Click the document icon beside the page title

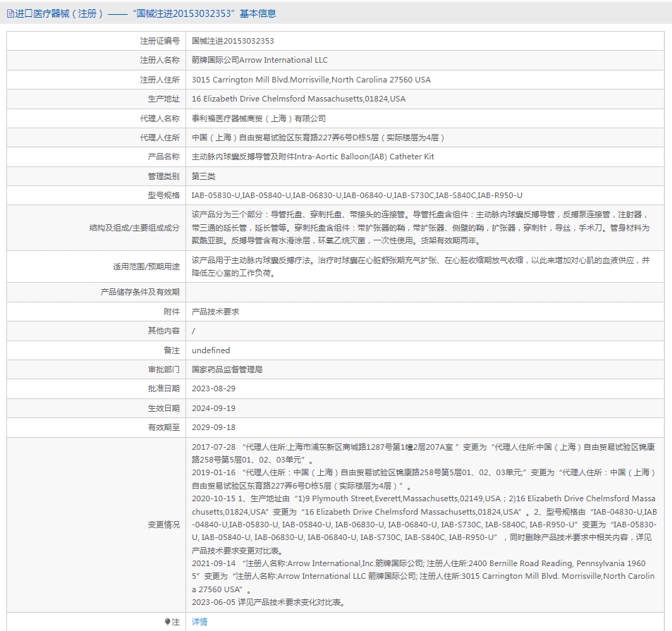11,13
